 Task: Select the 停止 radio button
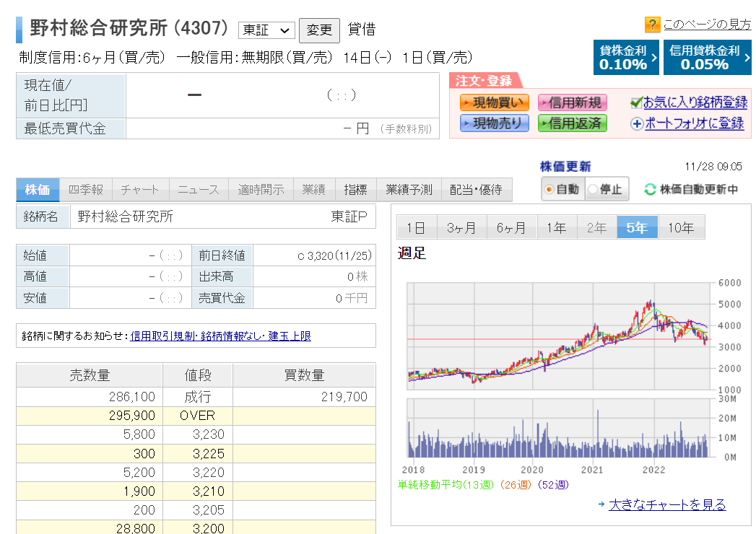pyautogui.click(x=593, y=189)
